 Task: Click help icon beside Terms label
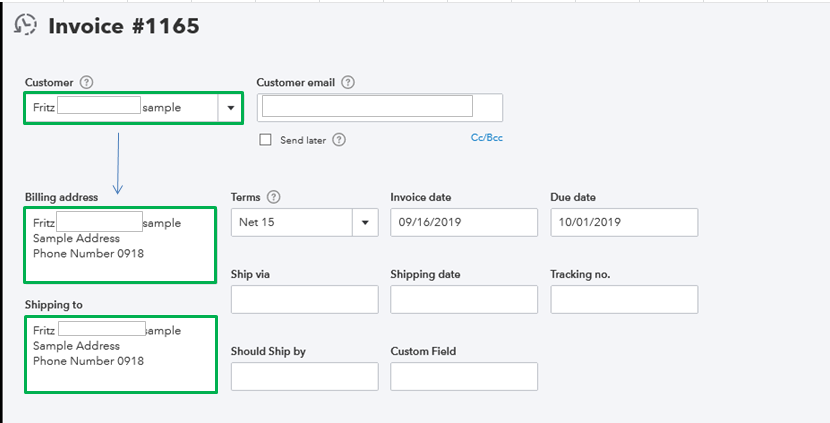tap(274, 197)
